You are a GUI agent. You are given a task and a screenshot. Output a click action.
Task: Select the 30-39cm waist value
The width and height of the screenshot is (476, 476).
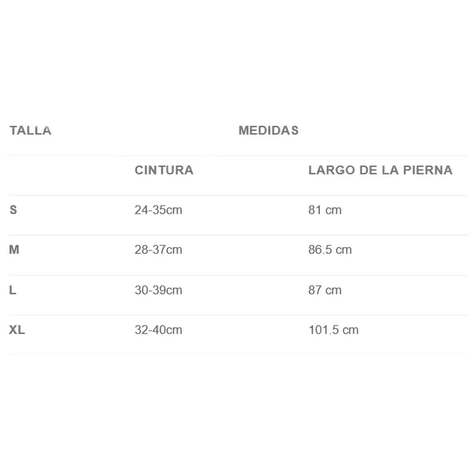click(158, 290)
